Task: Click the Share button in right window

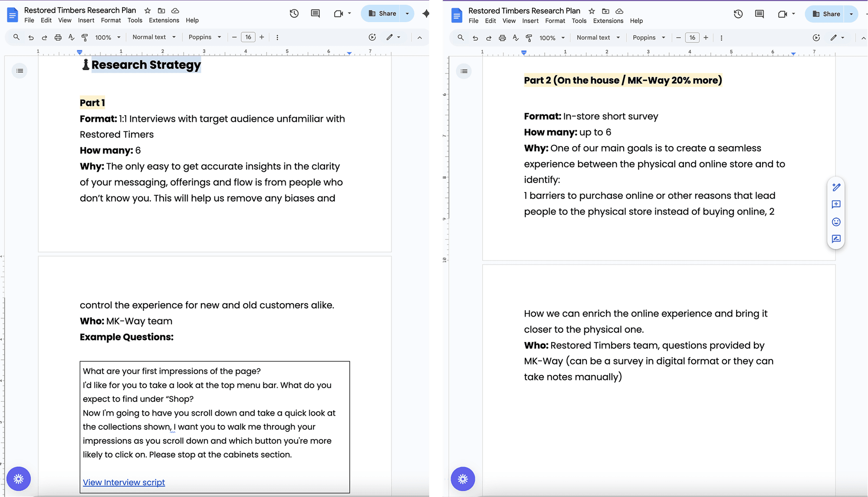Action: (x=825, y=14)
